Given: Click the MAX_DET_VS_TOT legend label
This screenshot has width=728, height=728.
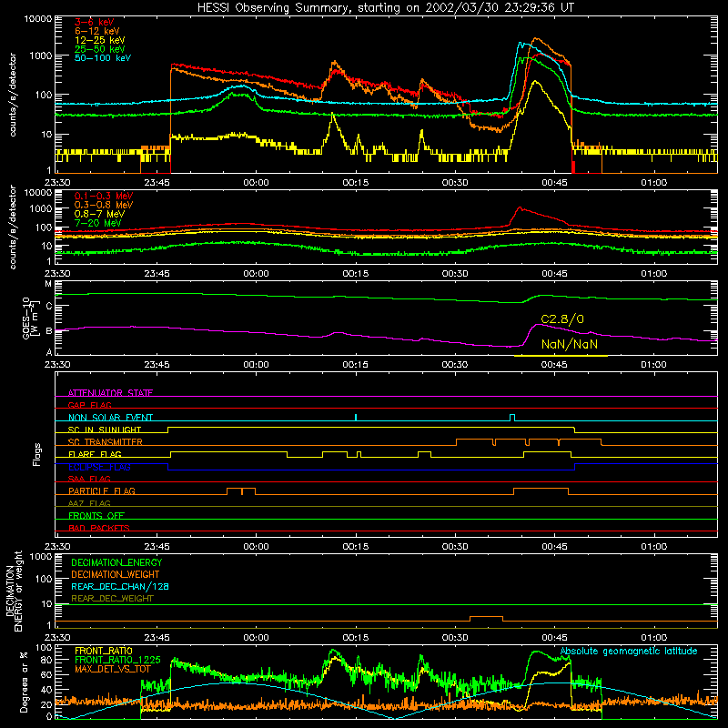Looking at the screenshot, I should [112, 669].
